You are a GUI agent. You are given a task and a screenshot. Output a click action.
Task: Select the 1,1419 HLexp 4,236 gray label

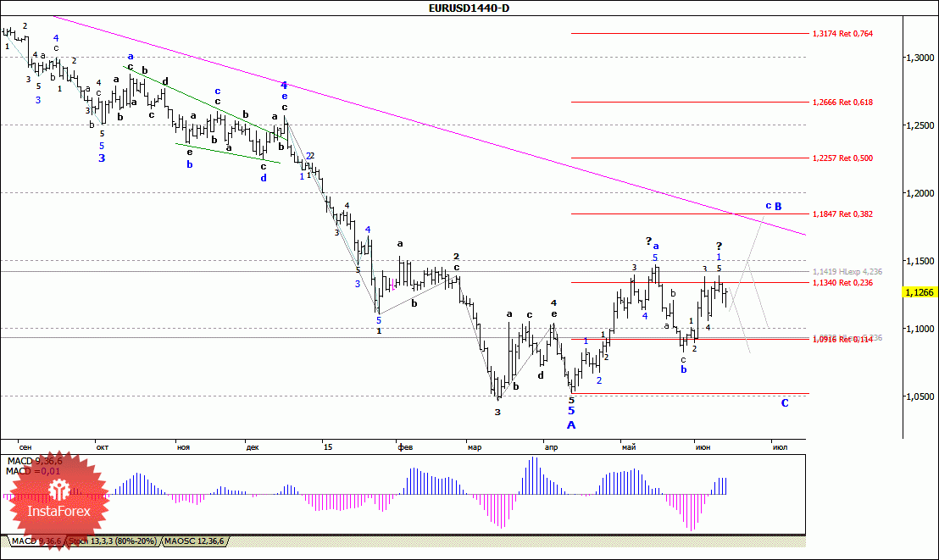847,272
